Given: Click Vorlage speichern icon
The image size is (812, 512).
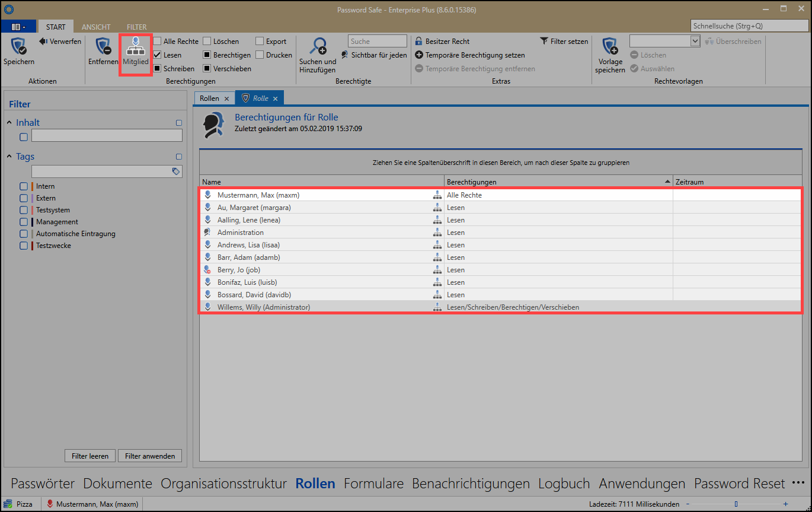Looking at the screenshot, I should click(610, 46).
